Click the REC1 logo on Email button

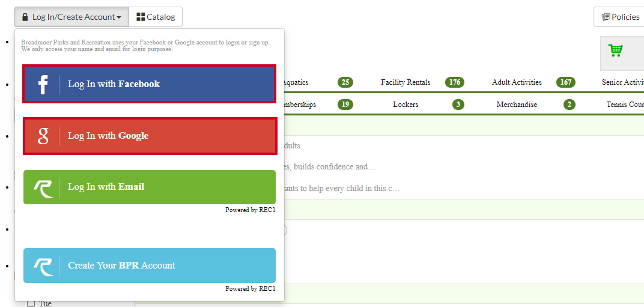[x=43, y=189]
